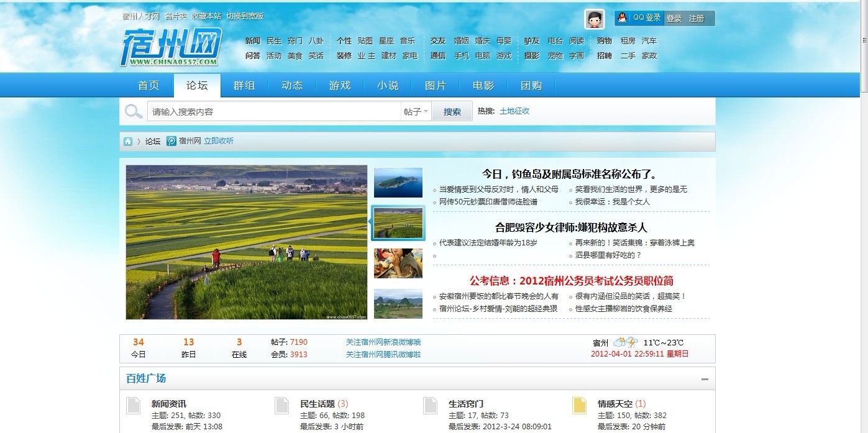Click the 宿州网 logo

coord(170,47)
